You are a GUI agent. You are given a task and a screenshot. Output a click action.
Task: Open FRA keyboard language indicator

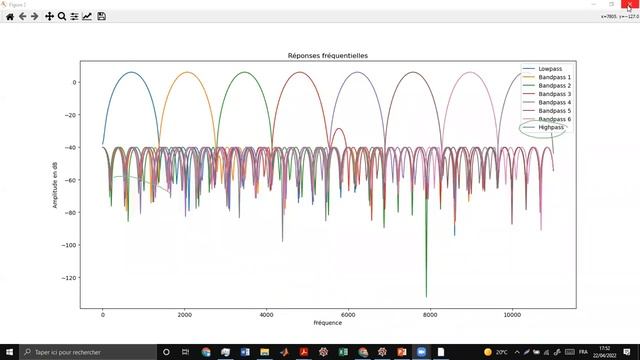click(x=584, y=352)
